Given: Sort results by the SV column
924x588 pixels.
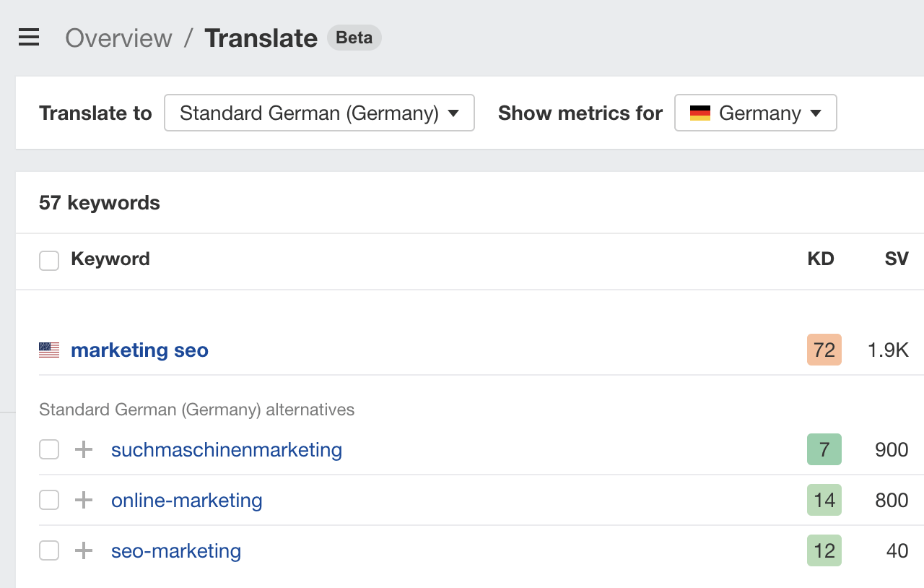Looking at the screenshot, I should pos(895,259).
